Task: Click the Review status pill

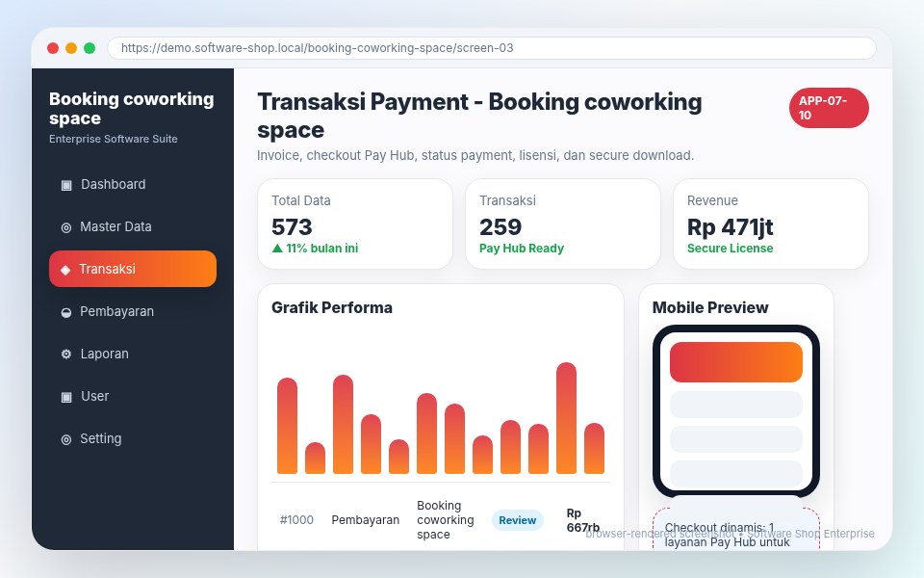Action: point(518,520)
